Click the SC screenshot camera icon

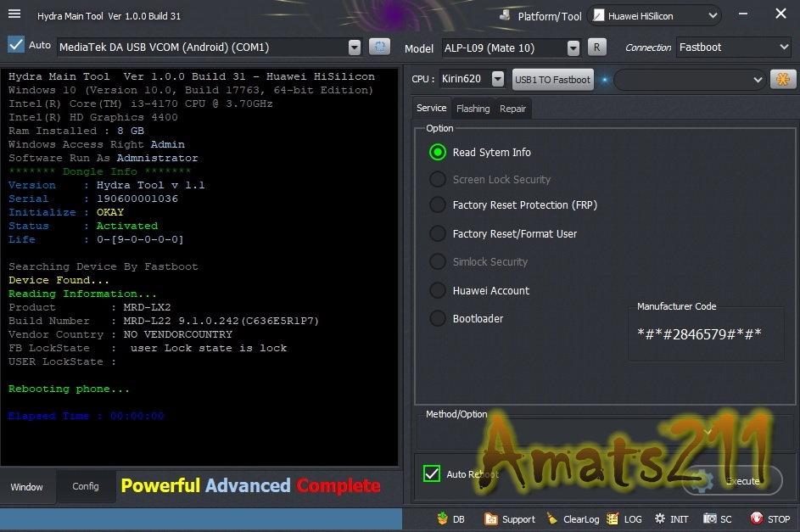click(x=709, y=518)
